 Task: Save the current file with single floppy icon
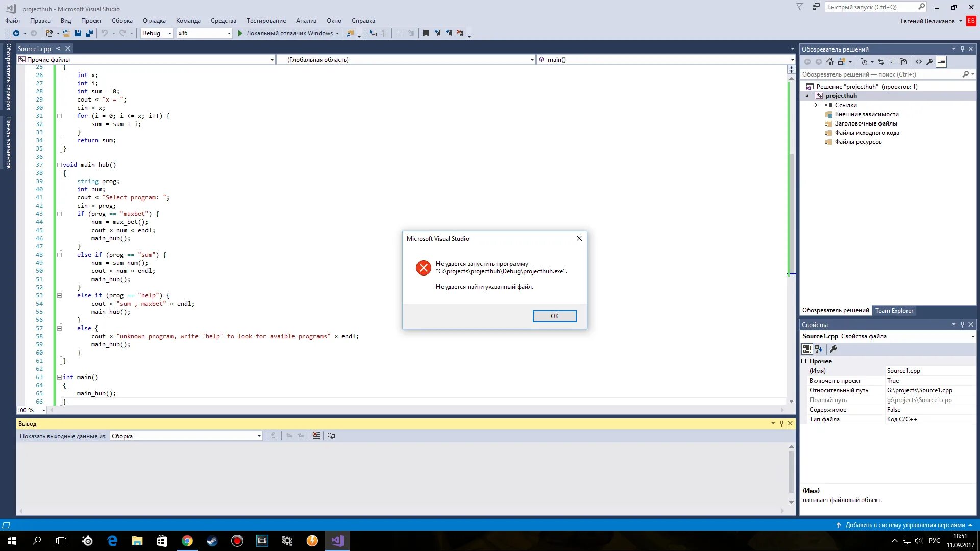coord(78,33)
